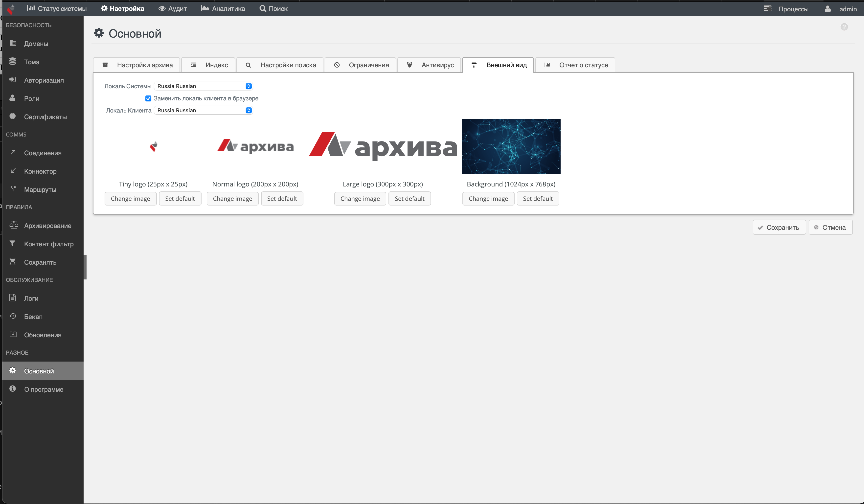
Task: Click the Аудит eye icon
Action: click(x=162, y=8)
